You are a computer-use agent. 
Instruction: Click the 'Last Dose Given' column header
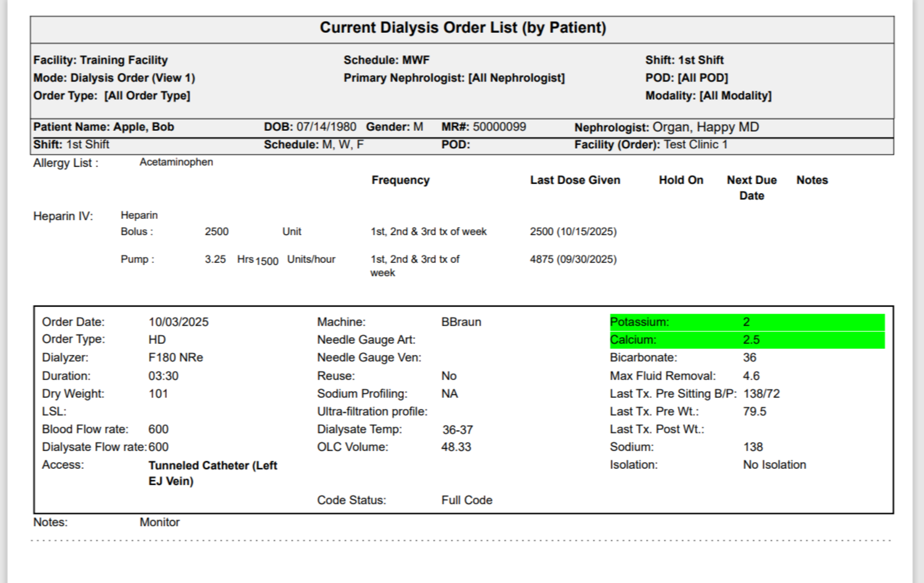pos(575,180)
